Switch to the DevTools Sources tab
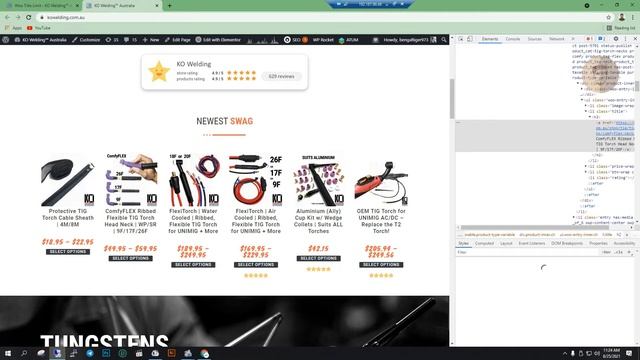Viewport: 640px width, 360px height. (x=534, y=39)
